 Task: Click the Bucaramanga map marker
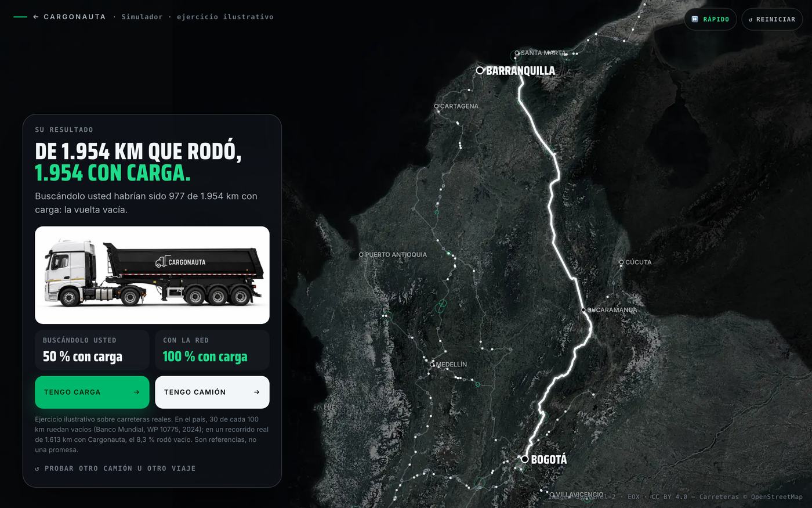click(584, 310)
